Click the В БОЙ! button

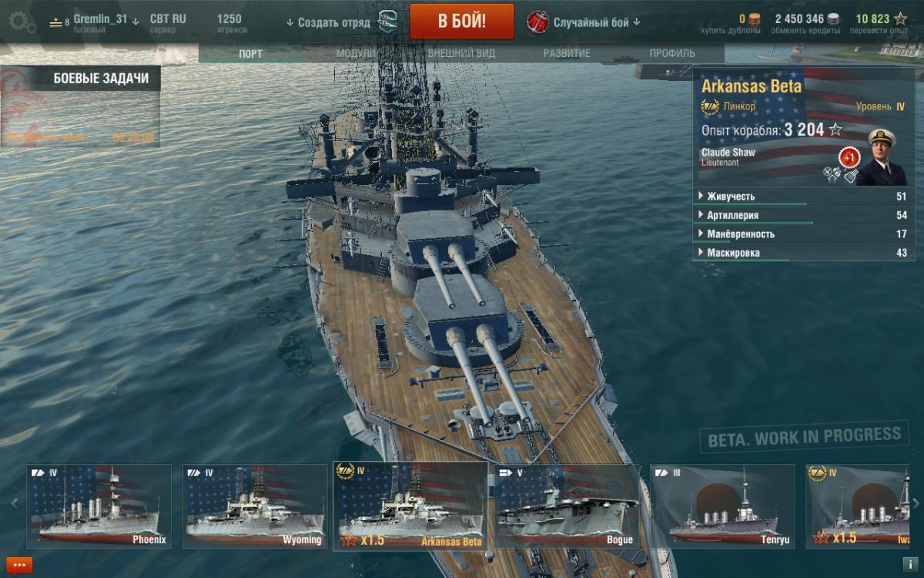point(462,22)
